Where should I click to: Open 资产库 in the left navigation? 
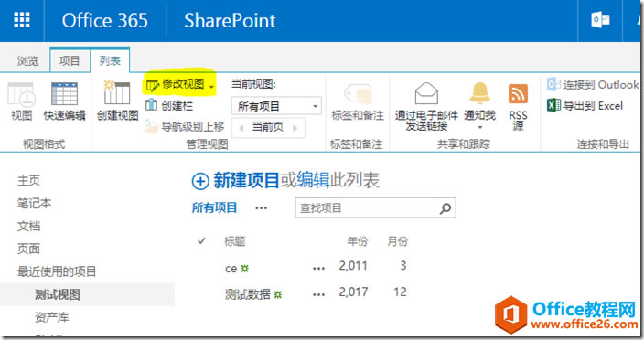tap(52, 317)
